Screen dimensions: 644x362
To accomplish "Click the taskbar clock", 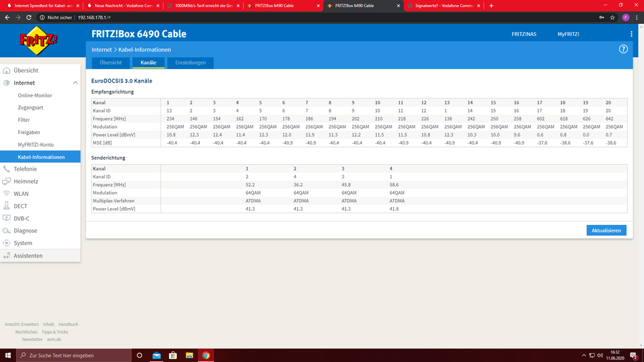I will click(x=615, y=356).
